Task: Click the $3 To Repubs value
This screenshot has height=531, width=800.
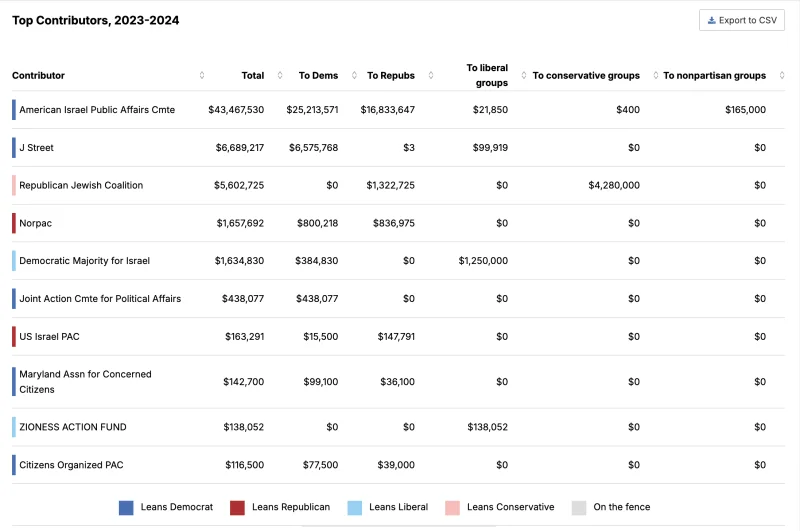Action: 409,147
